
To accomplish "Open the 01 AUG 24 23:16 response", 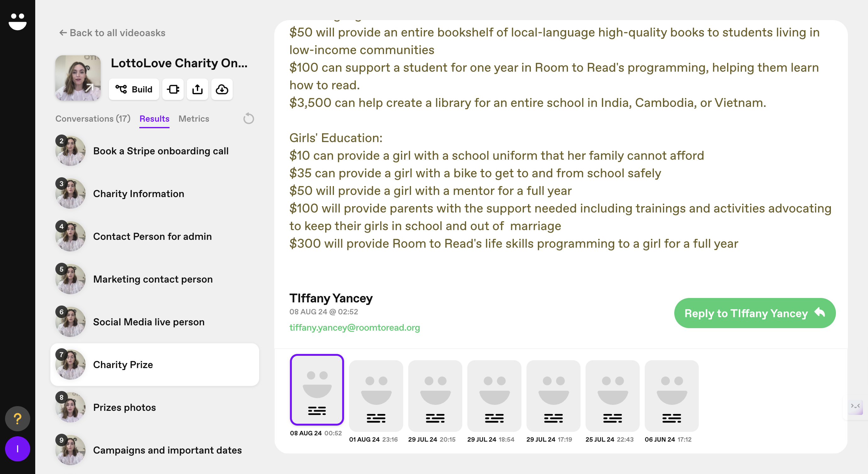I will (x=376, y=396).
